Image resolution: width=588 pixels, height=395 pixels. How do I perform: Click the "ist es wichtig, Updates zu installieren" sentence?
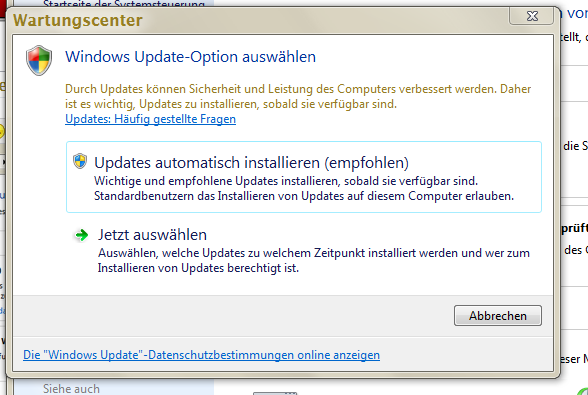[x=231, y=104]
